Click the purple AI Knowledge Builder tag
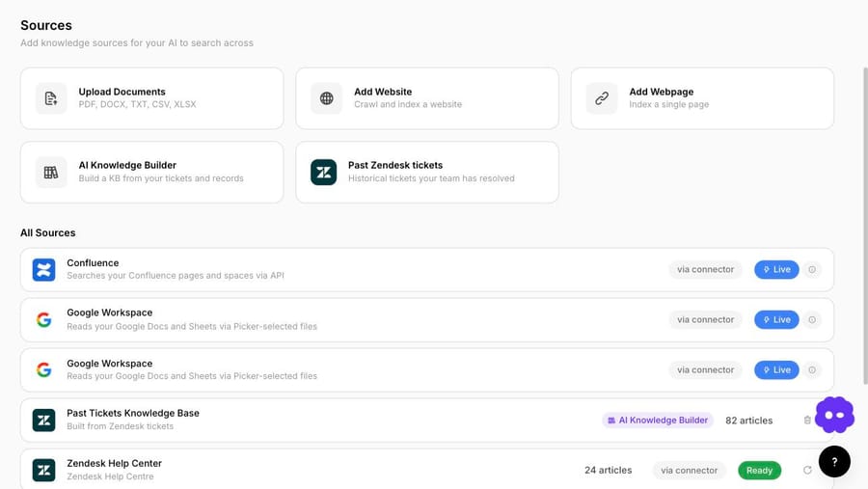Screen dimensions: 868x489 658,421
